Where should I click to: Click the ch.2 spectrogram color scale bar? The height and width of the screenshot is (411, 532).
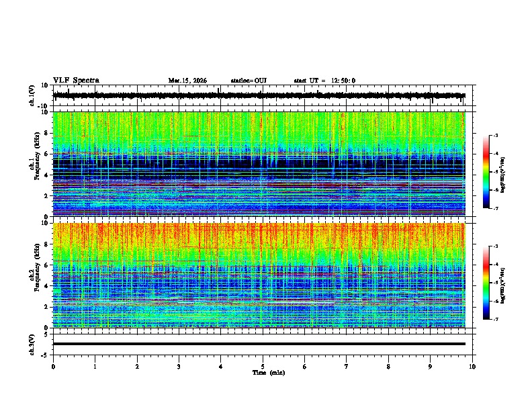click(486, 283)
